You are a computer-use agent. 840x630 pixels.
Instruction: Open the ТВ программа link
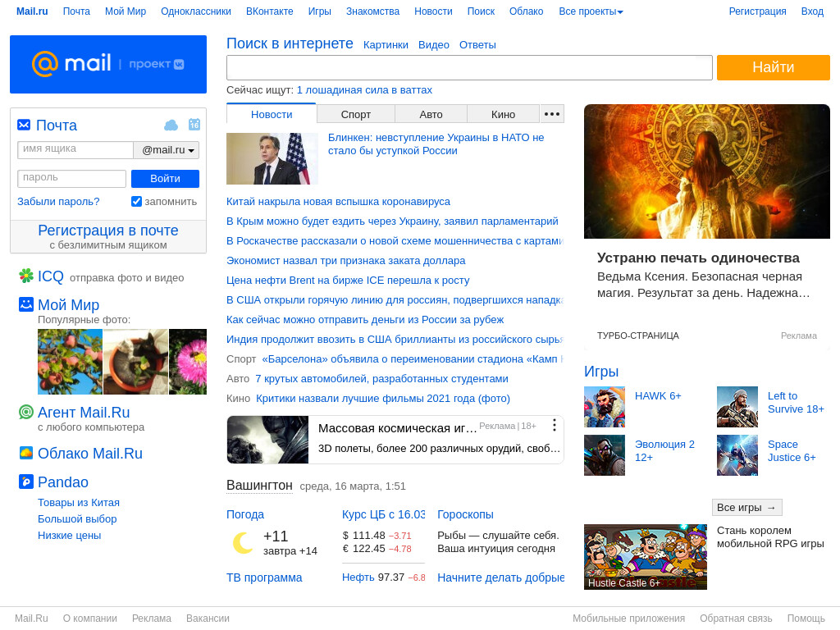(264, 577)
